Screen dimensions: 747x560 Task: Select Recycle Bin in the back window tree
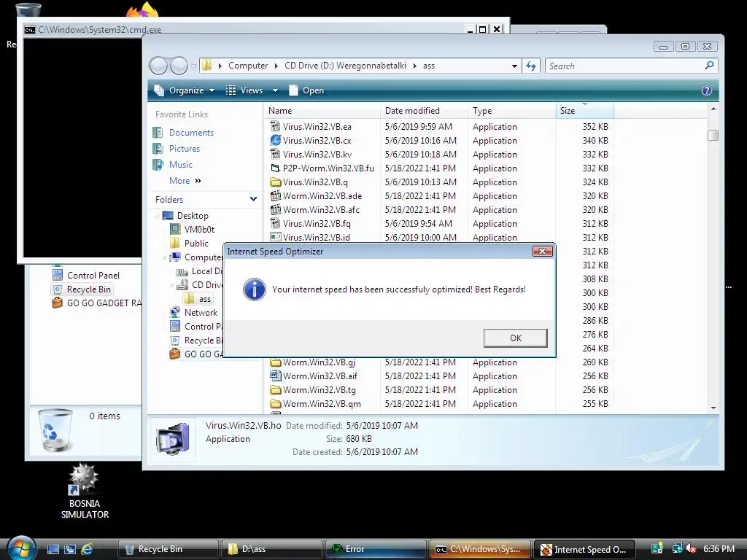coord(88,289)
